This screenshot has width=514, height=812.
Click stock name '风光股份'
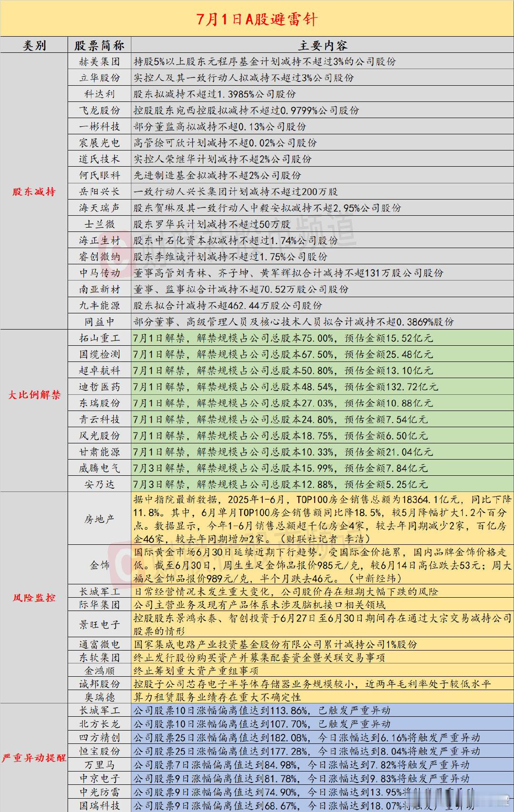click(99, 435)
